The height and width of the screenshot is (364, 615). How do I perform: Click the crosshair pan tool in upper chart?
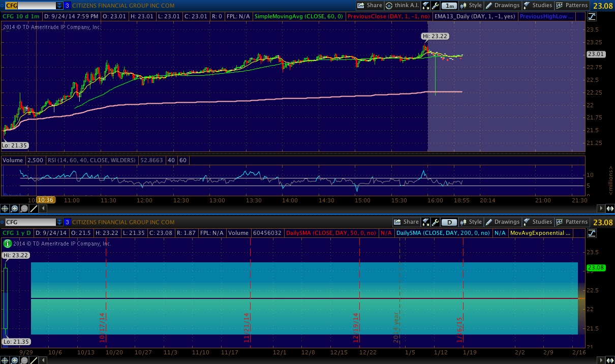(5, 208)
